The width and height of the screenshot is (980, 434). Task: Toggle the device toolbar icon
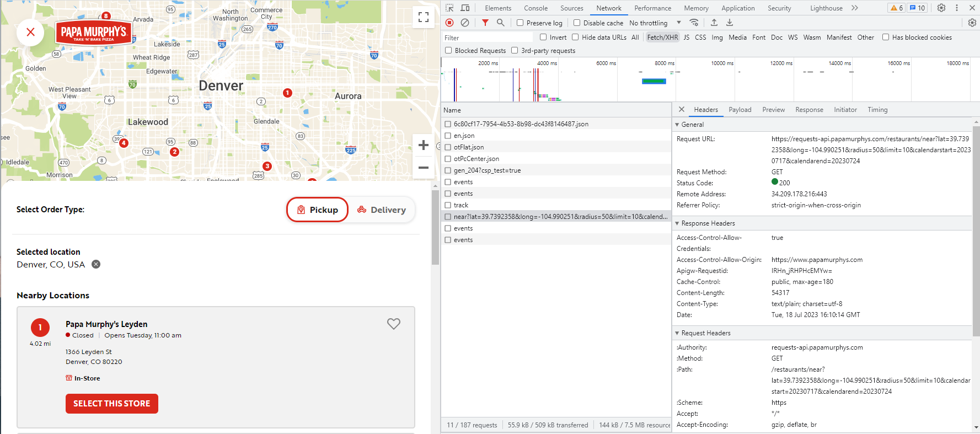pos(465,8)
